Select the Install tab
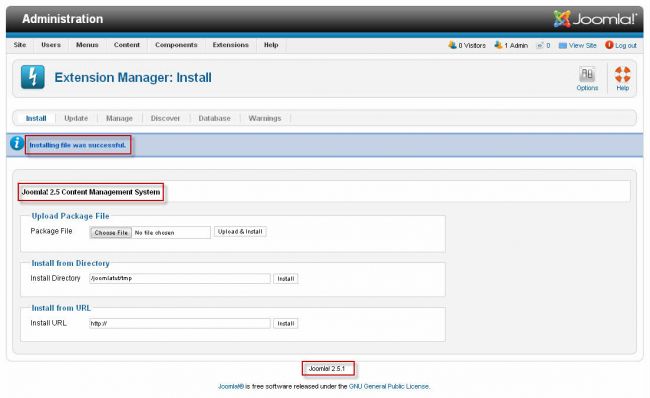650x398 pixels. 36,118
